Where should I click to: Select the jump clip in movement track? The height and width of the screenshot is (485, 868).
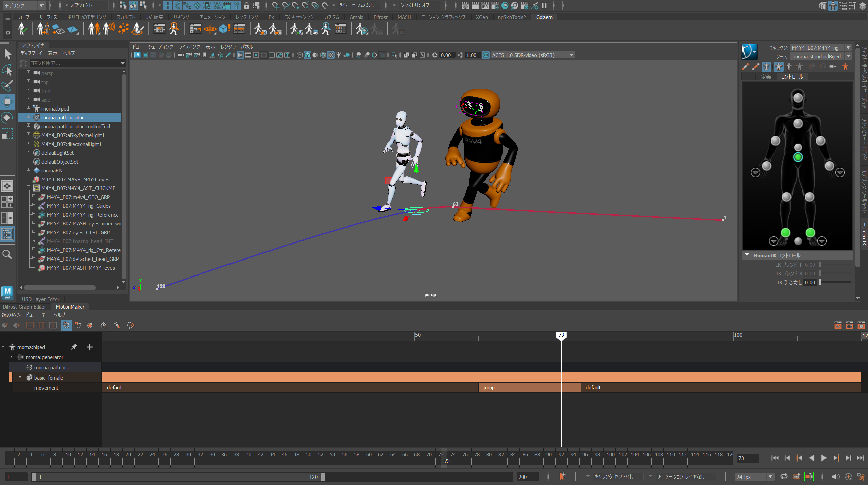tap(520, 387)
